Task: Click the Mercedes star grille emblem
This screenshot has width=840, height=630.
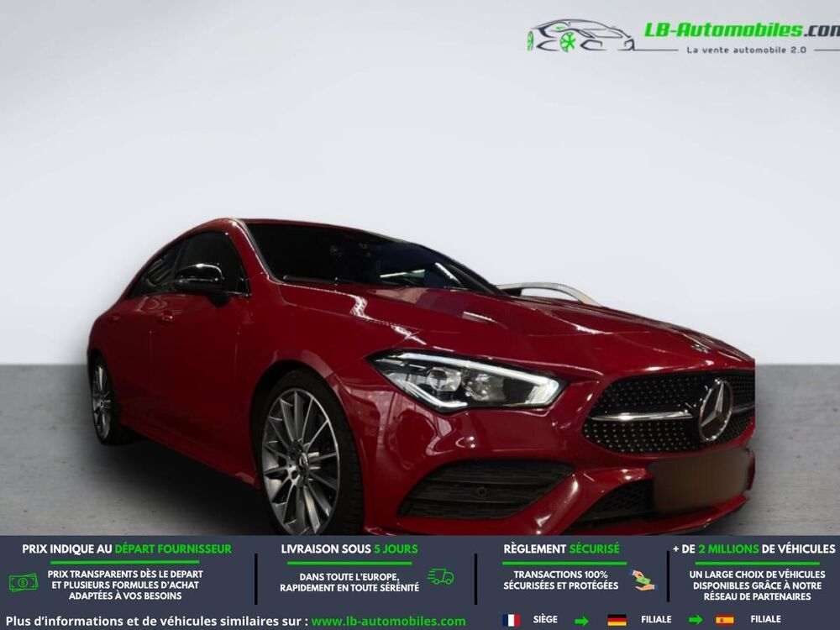Action: pos(715,411)
